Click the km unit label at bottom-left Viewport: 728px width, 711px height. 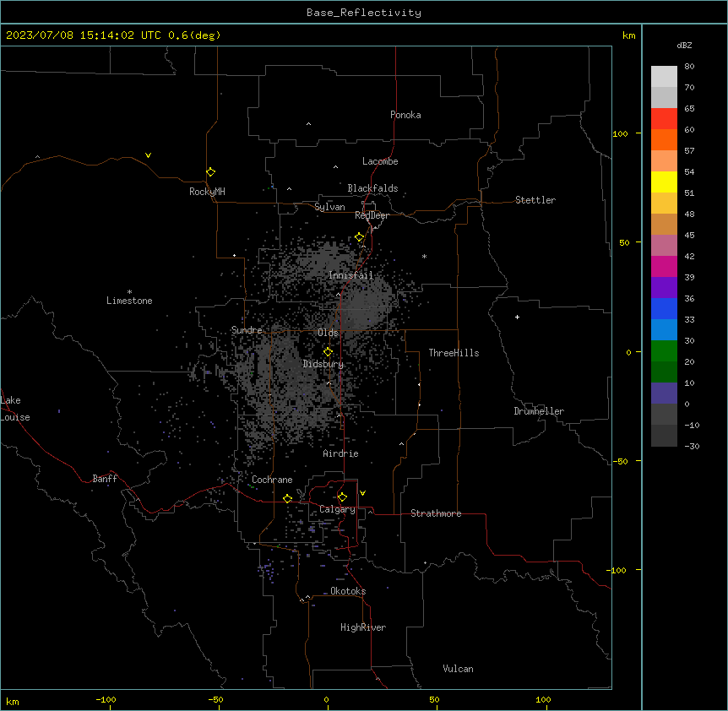point(13,702)
